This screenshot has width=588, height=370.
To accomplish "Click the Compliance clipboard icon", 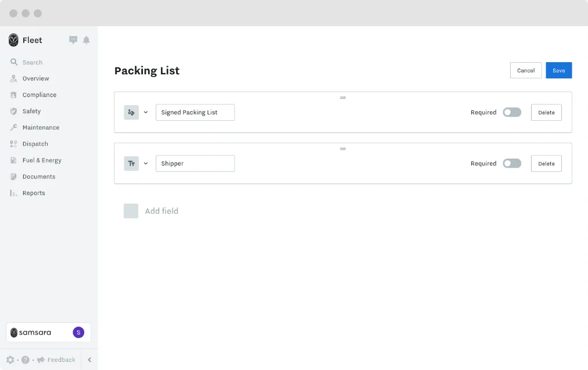I will point(13,95).
